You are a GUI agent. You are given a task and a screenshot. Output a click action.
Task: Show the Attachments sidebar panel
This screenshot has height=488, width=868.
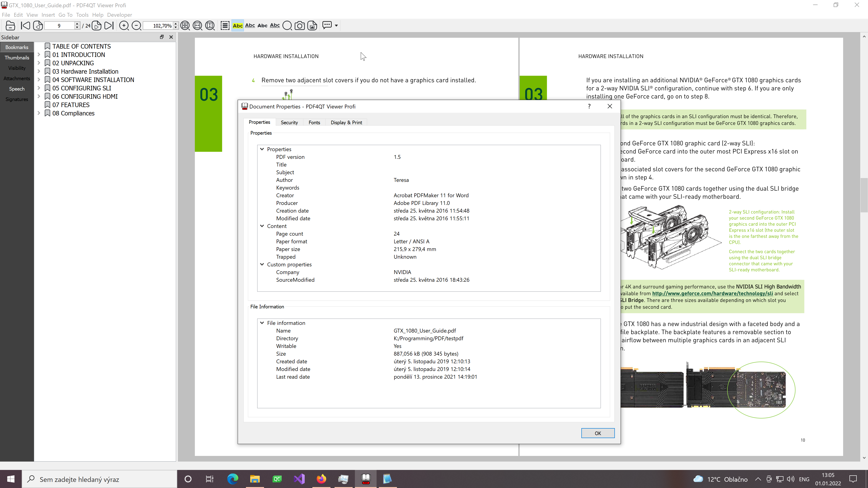point(17,78)
